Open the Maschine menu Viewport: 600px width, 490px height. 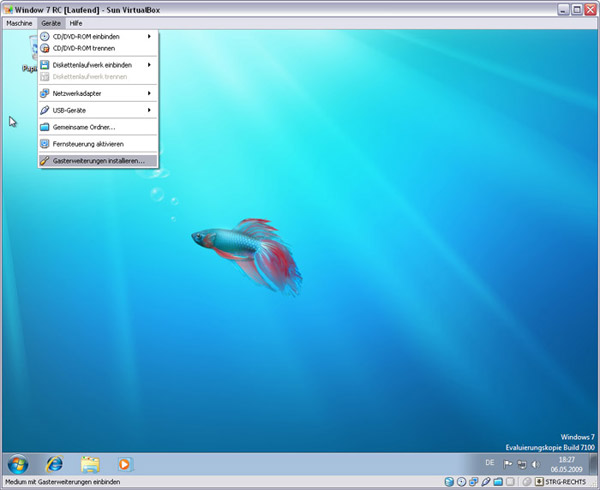(19, 22)
